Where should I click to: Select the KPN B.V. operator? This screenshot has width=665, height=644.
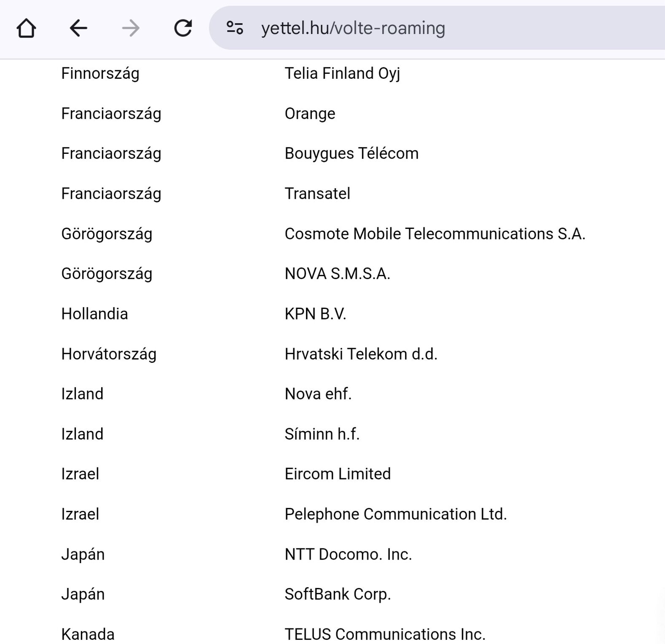pyautogui.click(x=316, y=314)
